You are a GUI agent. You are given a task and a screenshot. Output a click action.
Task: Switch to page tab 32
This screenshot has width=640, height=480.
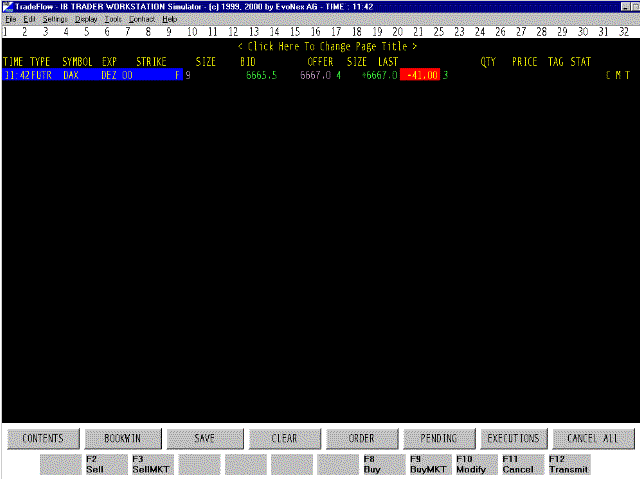(624, 32)
